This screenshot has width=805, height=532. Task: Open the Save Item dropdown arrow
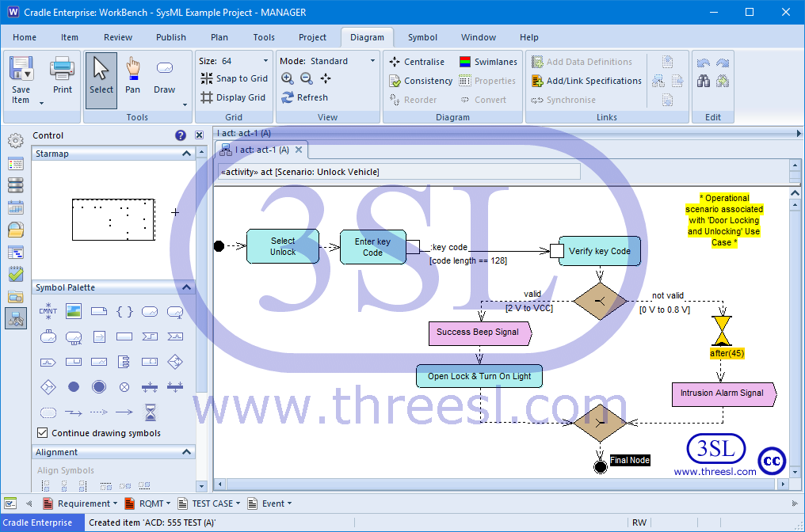tap(41, 103)
